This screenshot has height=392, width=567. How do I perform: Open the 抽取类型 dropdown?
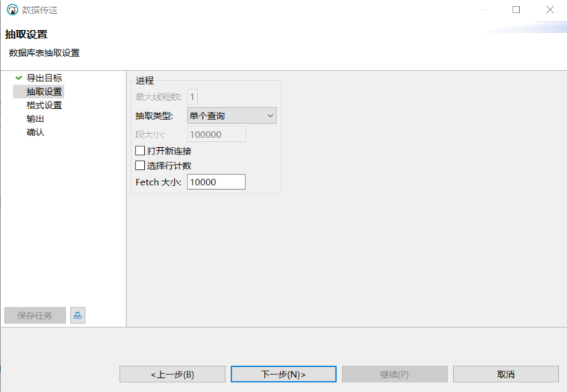232,115
